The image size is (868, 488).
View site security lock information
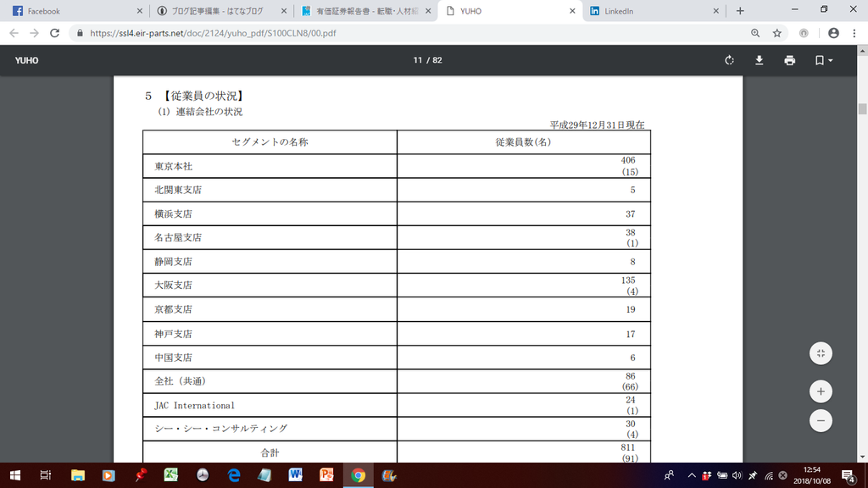80,33
